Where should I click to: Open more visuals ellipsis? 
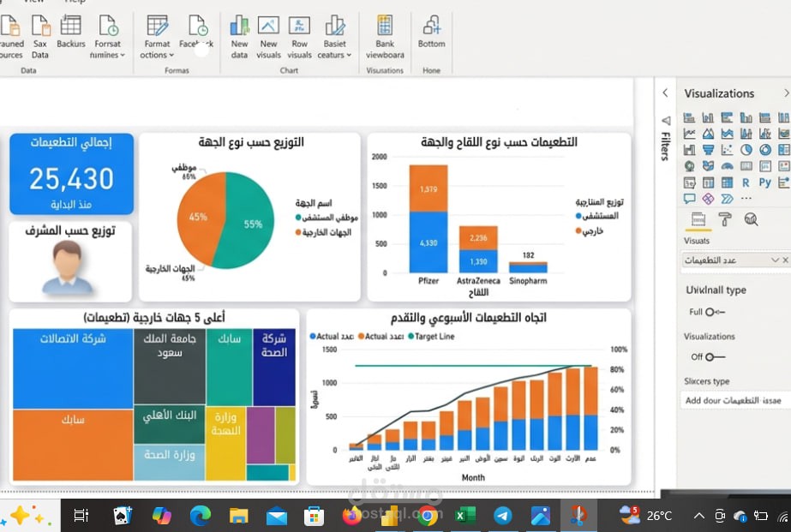point(746,198)
